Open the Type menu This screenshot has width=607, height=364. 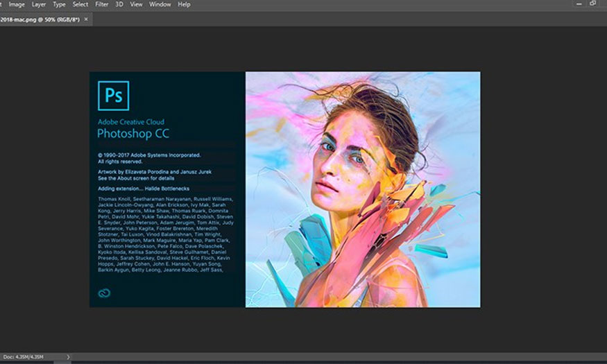coord(59,5)
